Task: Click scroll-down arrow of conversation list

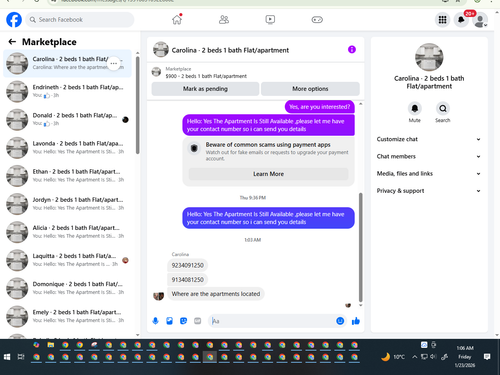Action: [x=138, y=335]
